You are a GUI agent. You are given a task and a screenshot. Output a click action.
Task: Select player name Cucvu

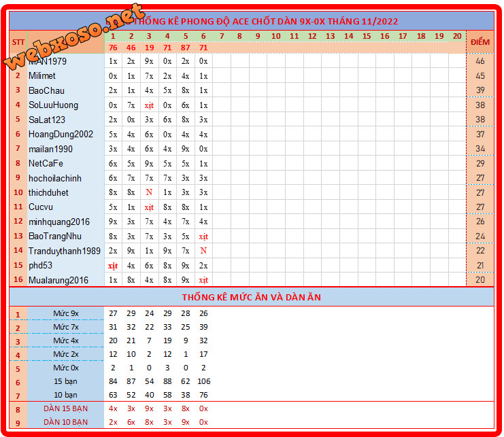(x=41, y=207)
